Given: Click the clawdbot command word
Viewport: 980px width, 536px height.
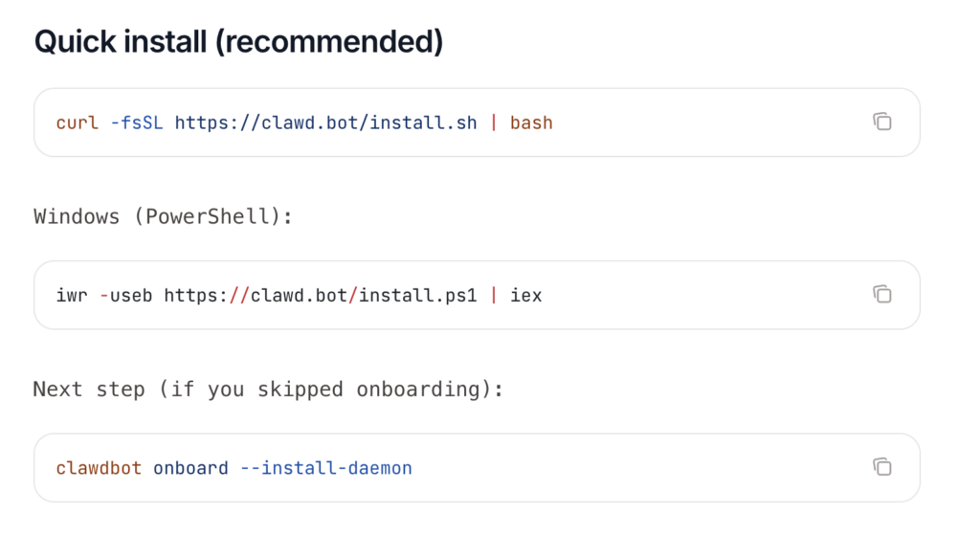Looking at the screenshot, I should coord(100,468).
